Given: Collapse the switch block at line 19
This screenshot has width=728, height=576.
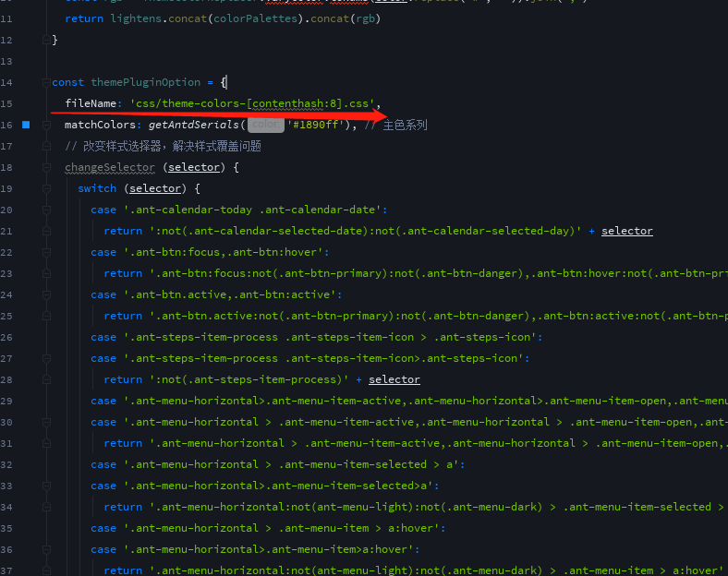Looking at the screenshot, I should 46,188.
